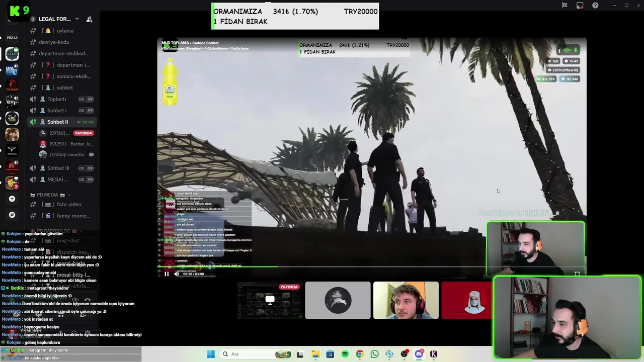Open WhatsApp from the taskbar
The height and width of the screenshot is (362, 644).
click(x=374, y=354)
